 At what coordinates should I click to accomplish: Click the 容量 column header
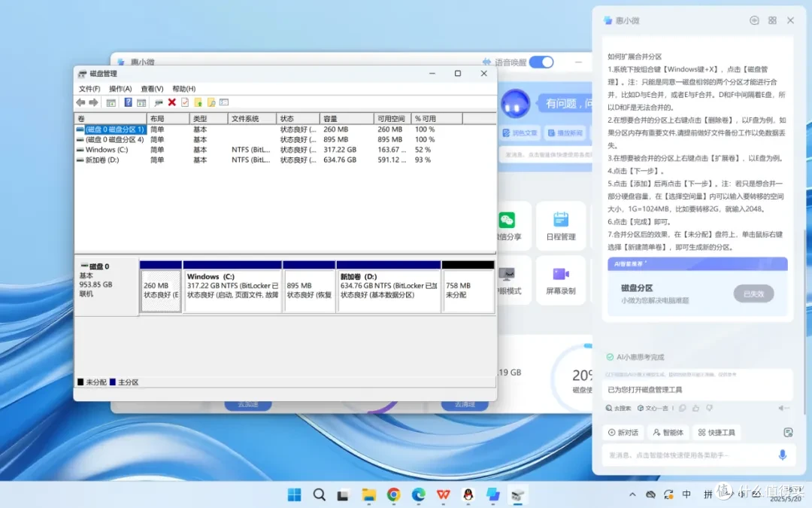tap(346, 119)
